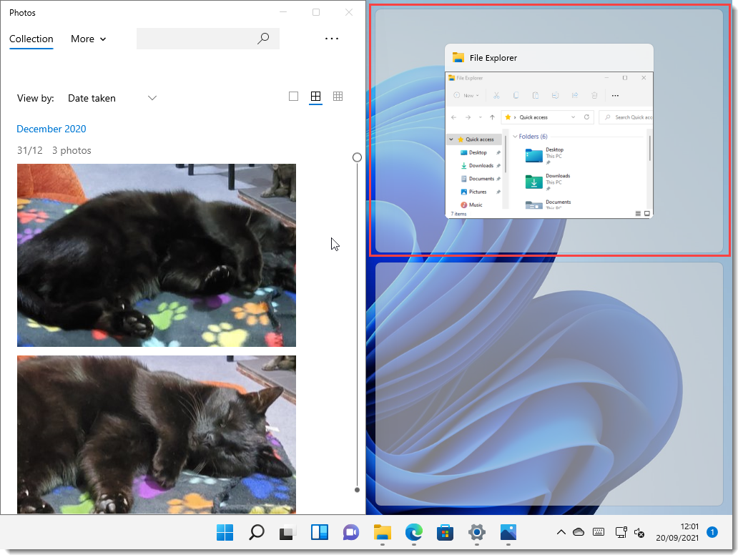Viewport: 743px width, 560px height.
Task: Switch to the river grid view icon
Action: [x=315, y=96]
